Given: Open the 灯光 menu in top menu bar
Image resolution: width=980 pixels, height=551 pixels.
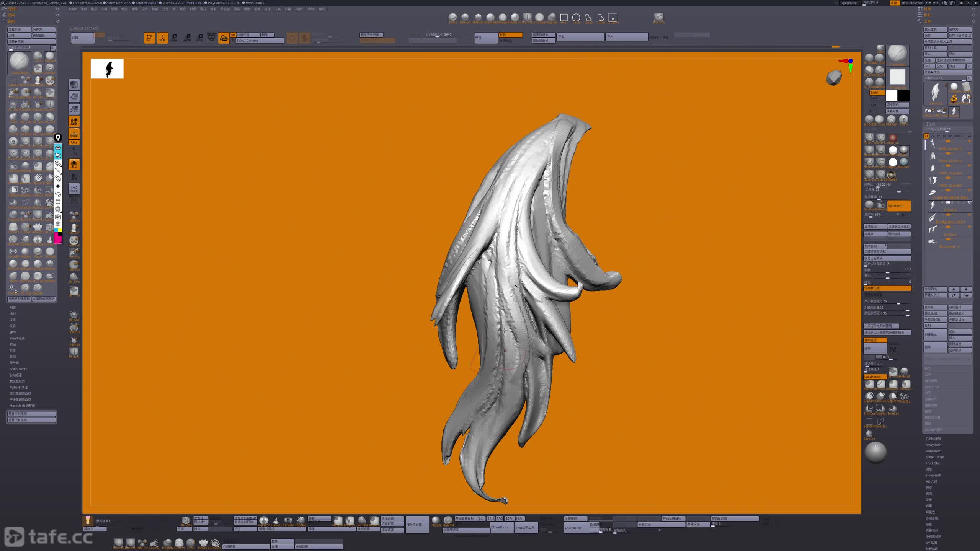Looking at the screenshot, I should (165, 9).
